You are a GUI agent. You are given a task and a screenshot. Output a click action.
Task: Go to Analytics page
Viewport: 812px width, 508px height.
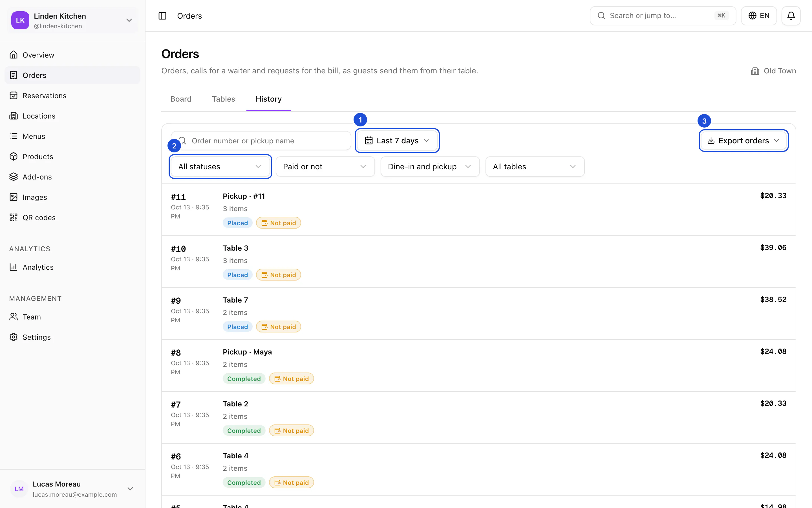click(72, 267)
